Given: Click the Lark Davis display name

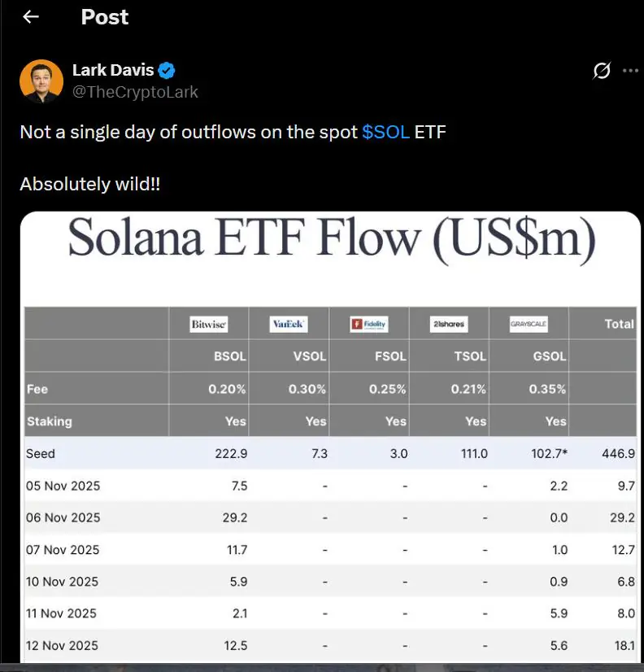Looking at the screenshot, I should pyautogui.click(x=113, y=70).
